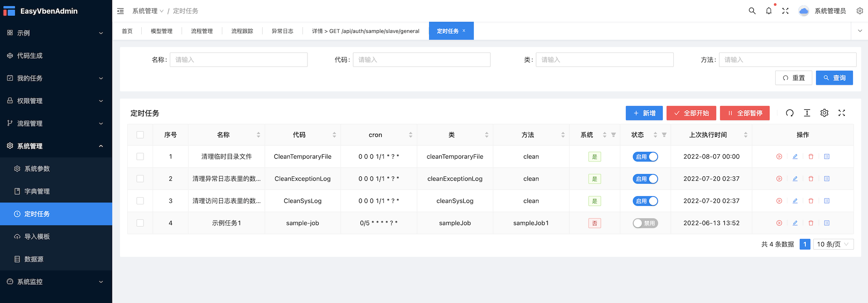Viewport: 868px width, 303px height.
Task: Collapse the sidebar menu with fold icon
Action: coord(120,11)
